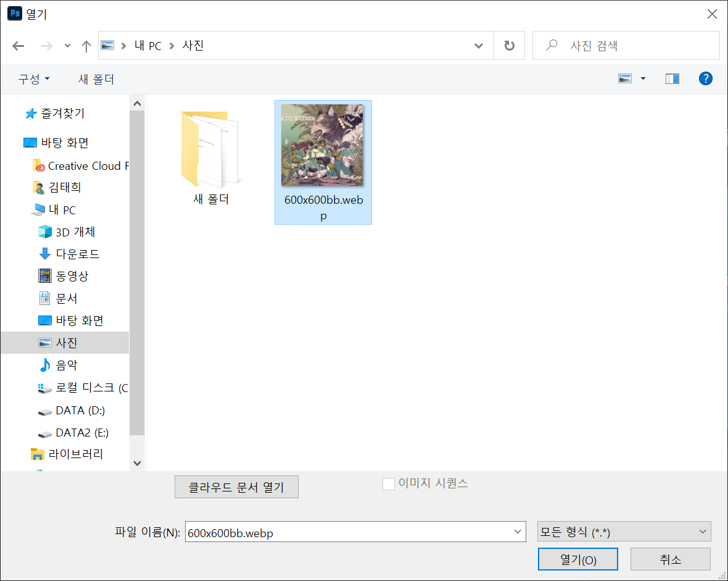Click the 열기(O) button

point(578,559)
